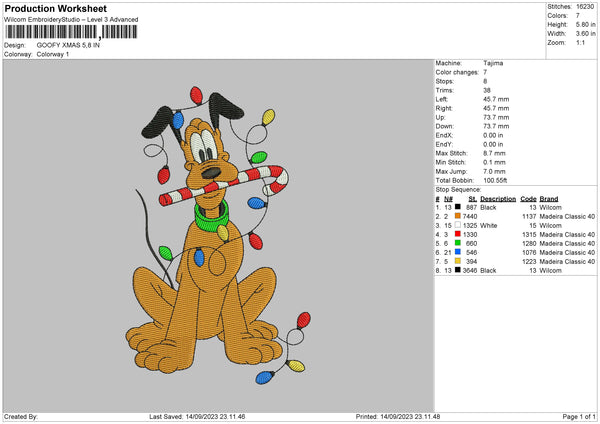Click code 1223 in stop 7 row
This screenshot has width=600, height=424.
[529, 261]
